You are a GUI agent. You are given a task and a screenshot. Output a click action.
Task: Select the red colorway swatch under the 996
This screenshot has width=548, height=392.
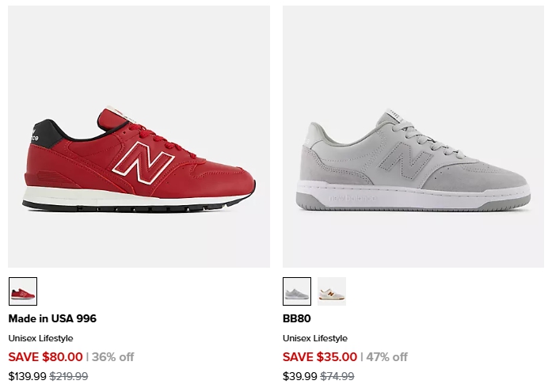click(x=23, y=291)
